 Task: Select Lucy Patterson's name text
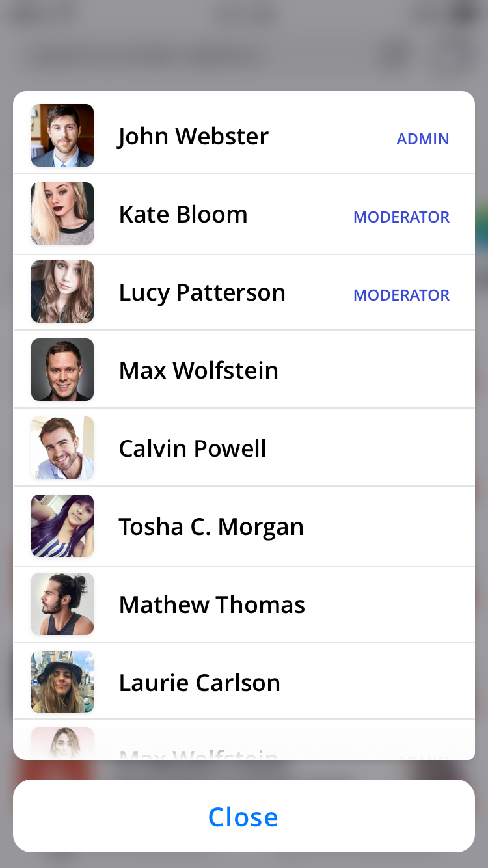[x=202, y=293]
